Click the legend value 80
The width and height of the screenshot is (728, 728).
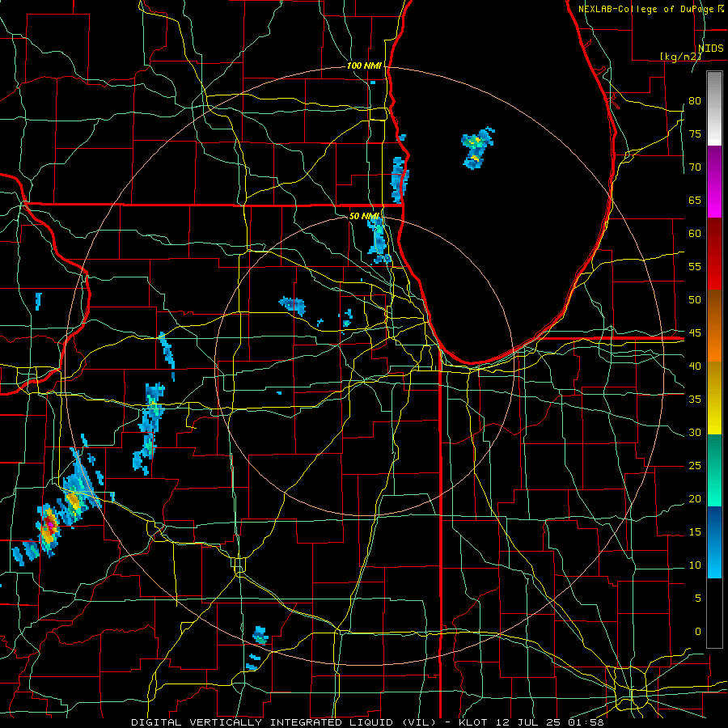coord(695,101)
